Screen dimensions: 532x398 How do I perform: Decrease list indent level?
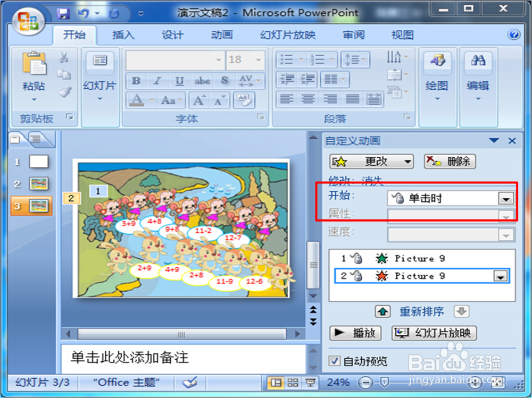click(x=287, y=80)
